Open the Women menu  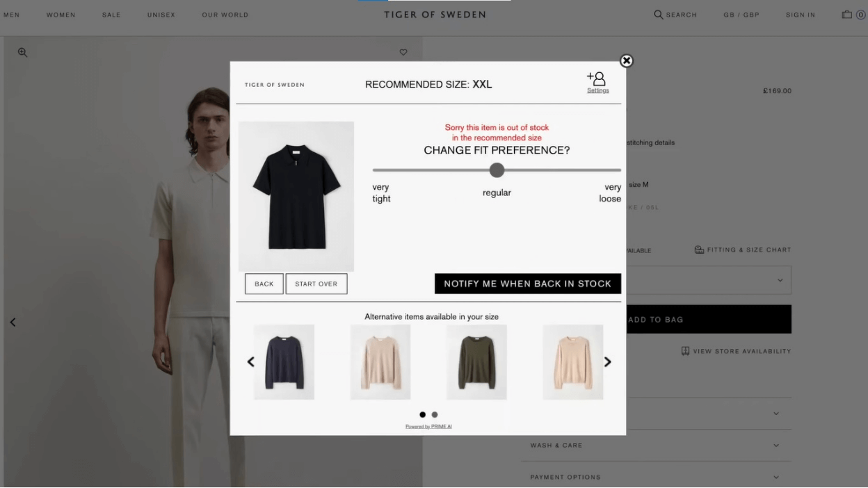(x=61, y=15)
